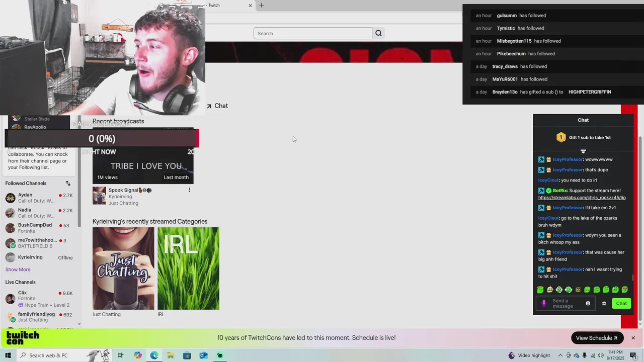Show hidden tray icons chevron

[x=560, y=355]
